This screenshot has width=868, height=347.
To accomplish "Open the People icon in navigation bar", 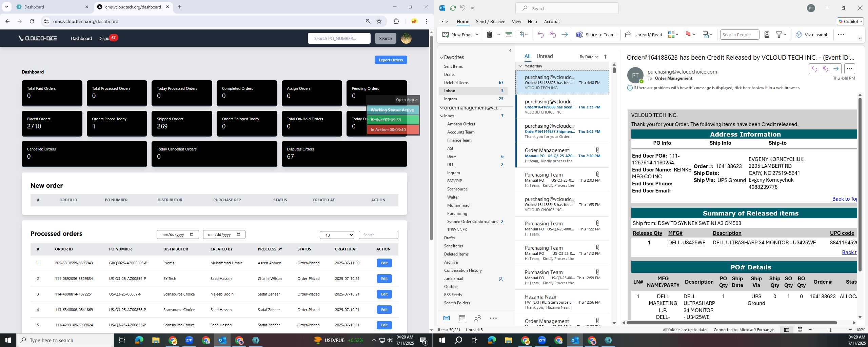I will pos(477,318).
